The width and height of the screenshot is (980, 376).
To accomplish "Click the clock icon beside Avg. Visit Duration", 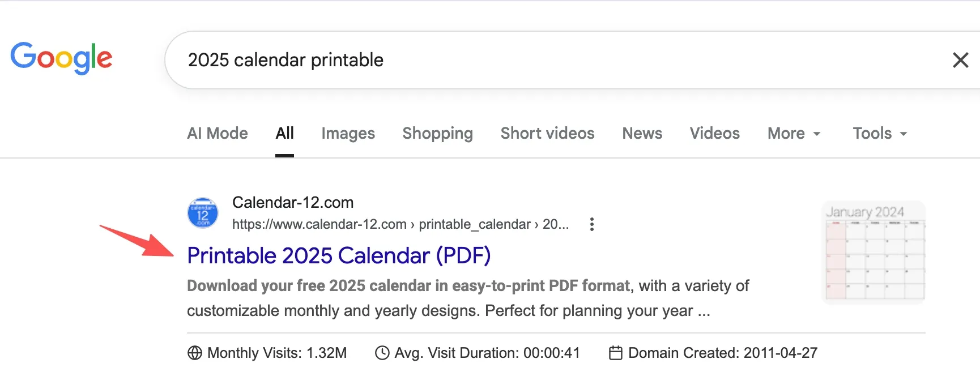I will pyautogui.click(x=381, y=352).
